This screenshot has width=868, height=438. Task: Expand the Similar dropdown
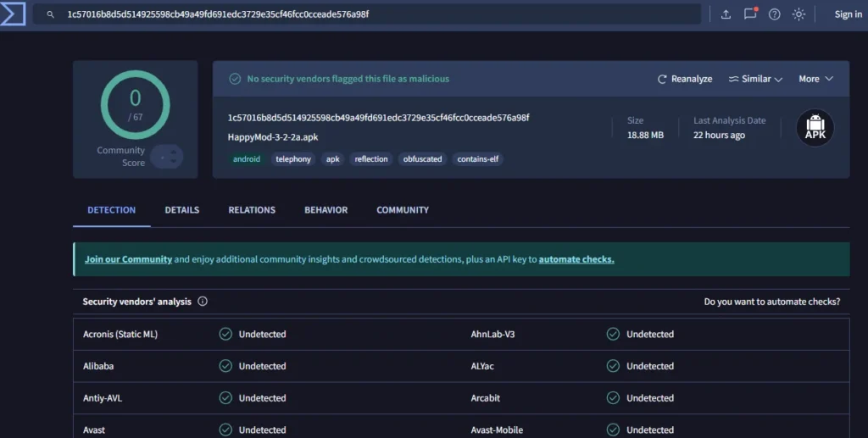(x=755, y=79)
